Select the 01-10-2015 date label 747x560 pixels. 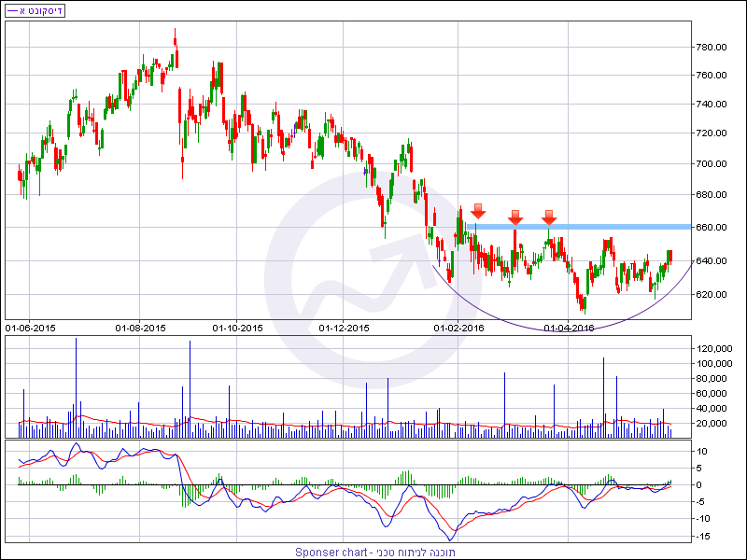238,328
